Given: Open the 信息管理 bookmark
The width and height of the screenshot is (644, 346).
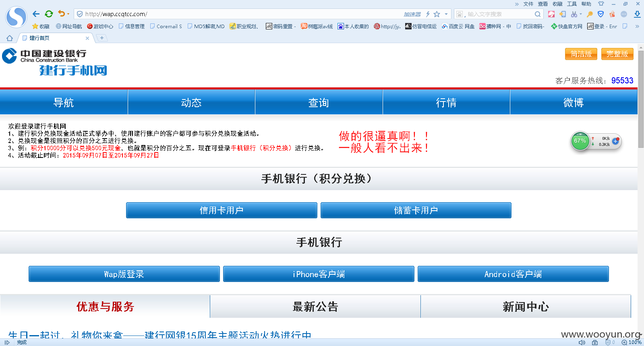Looking at the screenshot, I should 132,26.
